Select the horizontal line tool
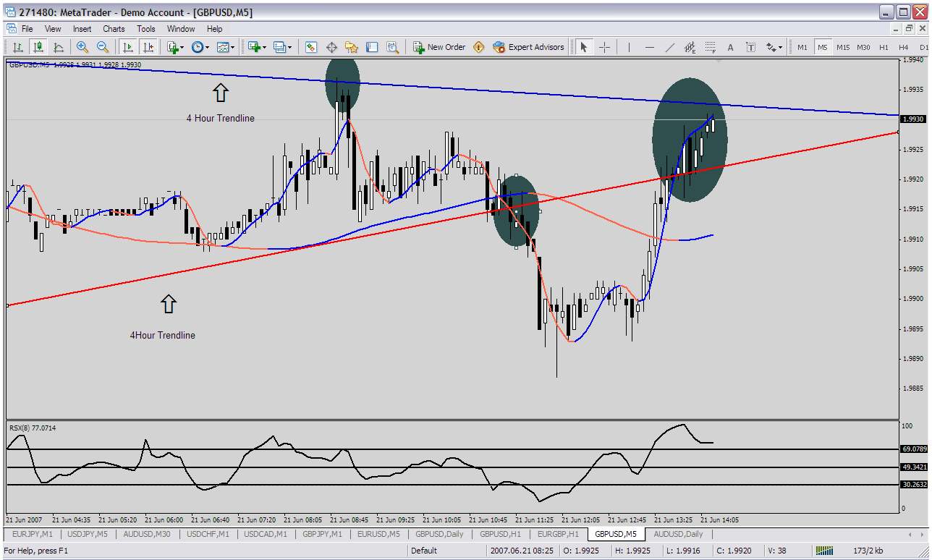 pos(649,47)
